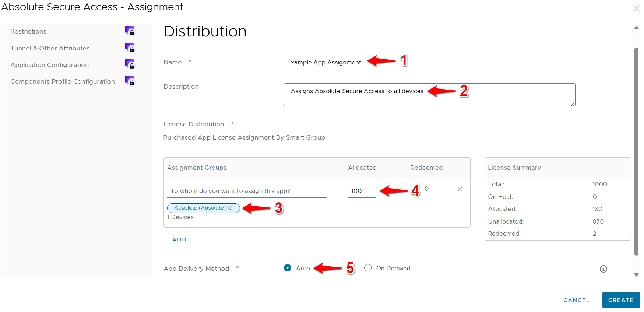This screenshot has height=312, width=644.
Task: Click the lock icon beside Restrictions
Action: 130,31
